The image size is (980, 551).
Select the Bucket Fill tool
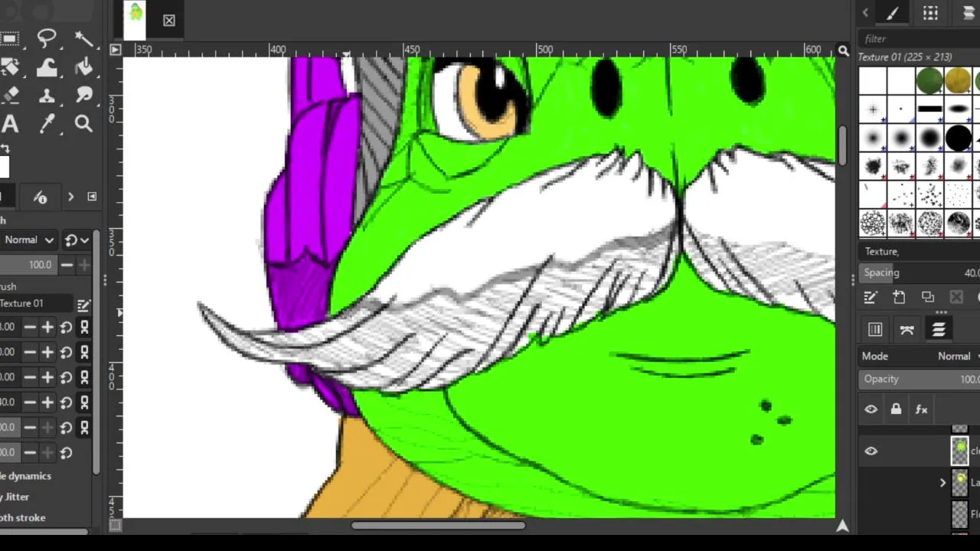[83, 67]
